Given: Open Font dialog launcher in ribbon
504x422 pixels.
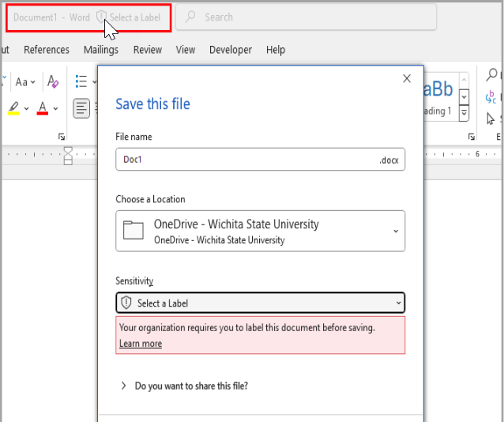Looking at the screenshot, I should pyautogui.click(x=62, y=137).
